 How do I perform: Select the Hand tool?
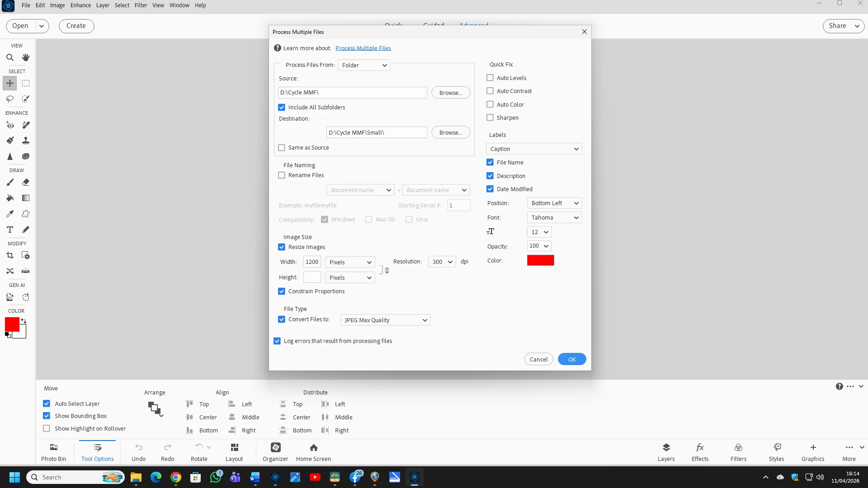(x=26, y=57)
